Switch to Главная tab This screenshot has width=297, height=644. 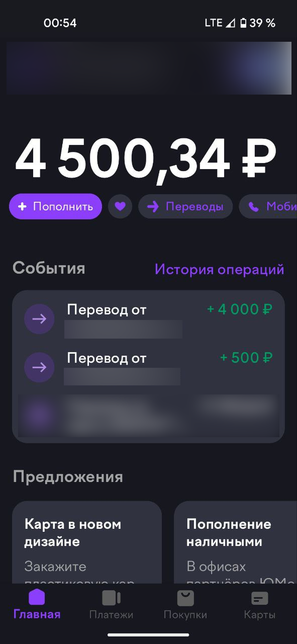click(37, 605)
